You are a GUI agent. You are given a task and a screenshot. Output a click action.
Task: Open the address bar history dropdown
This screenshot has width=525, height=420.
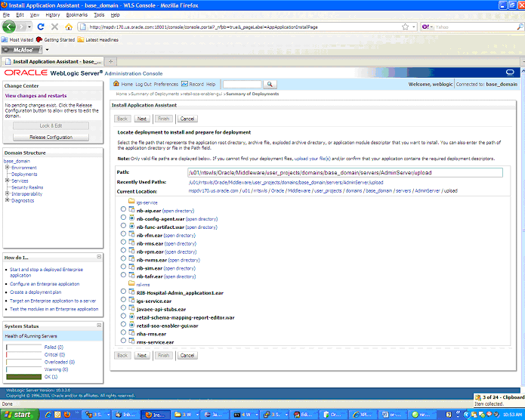tap(414, 26)
